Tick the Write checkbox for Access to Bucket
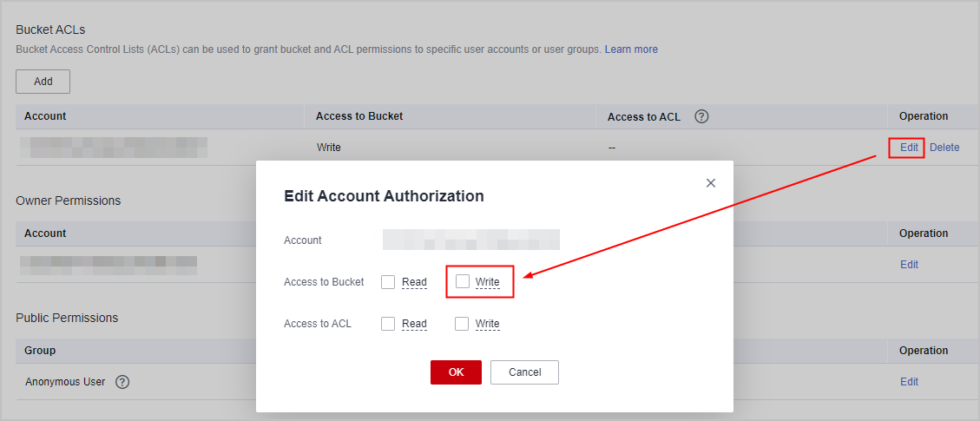Image resolution: width=980 pixels, height=421 pixels. [463, 281]
